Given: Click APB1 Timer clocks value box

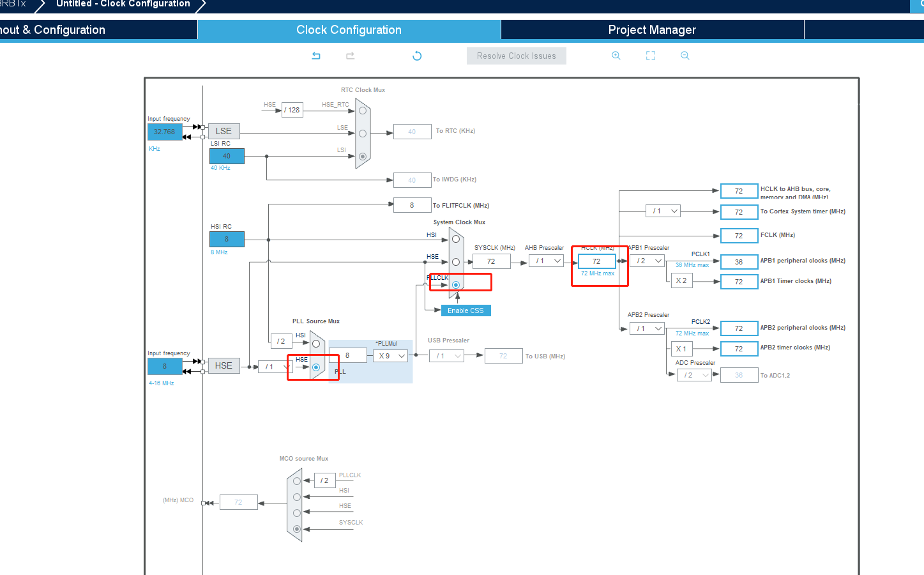Looking at the screenshot, I should point(739,282).
